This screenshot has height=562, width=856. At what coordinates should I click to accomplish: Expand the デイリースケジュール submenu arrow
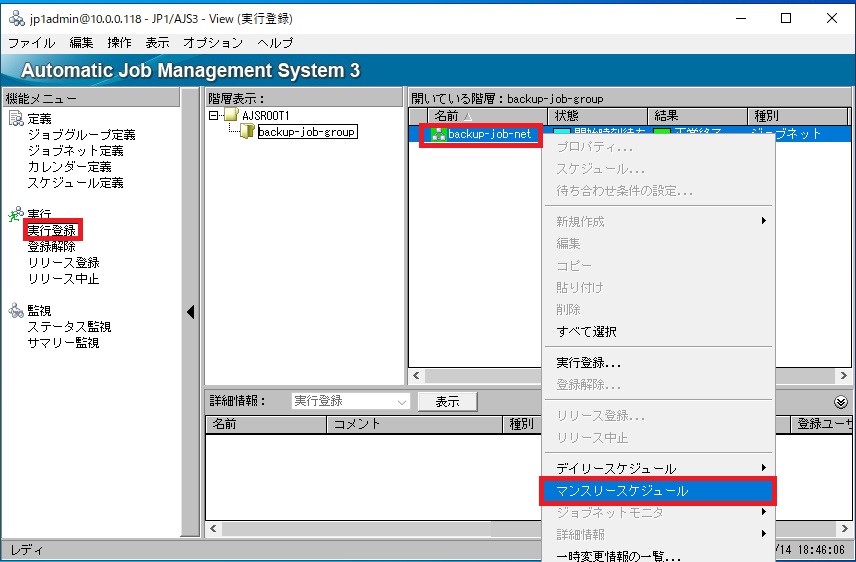tap(764, 468)
